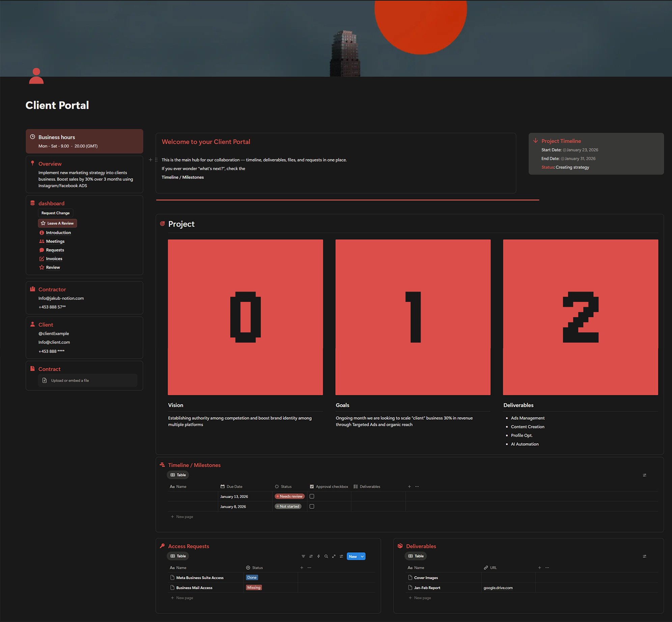Click the Request Change button
The height and width of the screenshot is (622, 672).
(x=55, y=213)
